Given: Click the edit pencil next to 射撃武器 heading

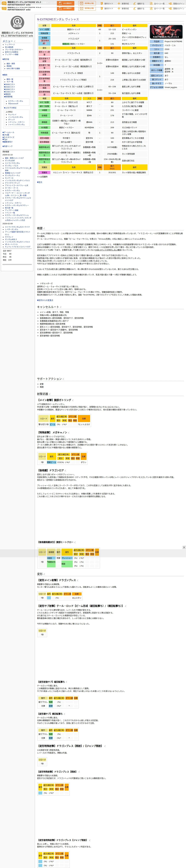Looking at the screenshot, I should [x=50, y=394].
